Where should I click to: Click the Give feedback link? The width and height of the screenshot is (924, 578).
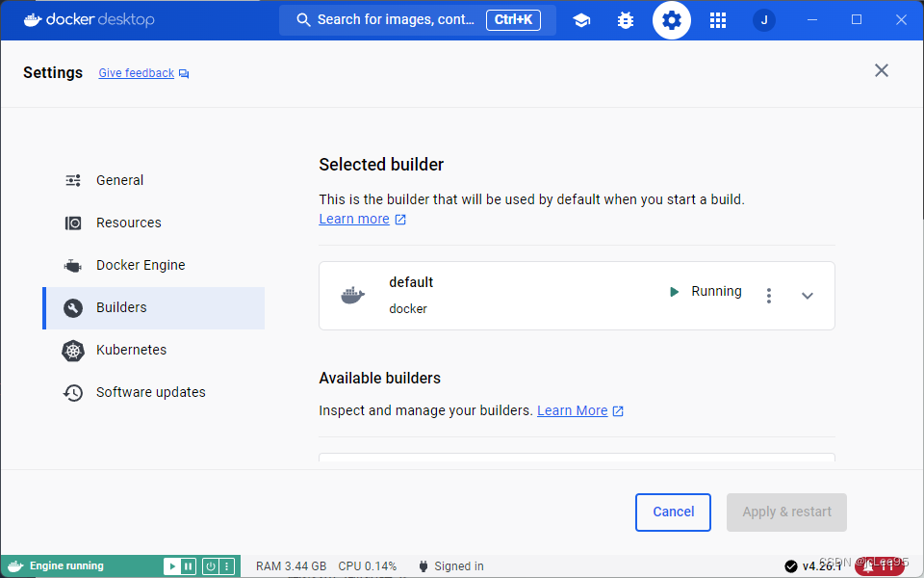coord(136,73)
